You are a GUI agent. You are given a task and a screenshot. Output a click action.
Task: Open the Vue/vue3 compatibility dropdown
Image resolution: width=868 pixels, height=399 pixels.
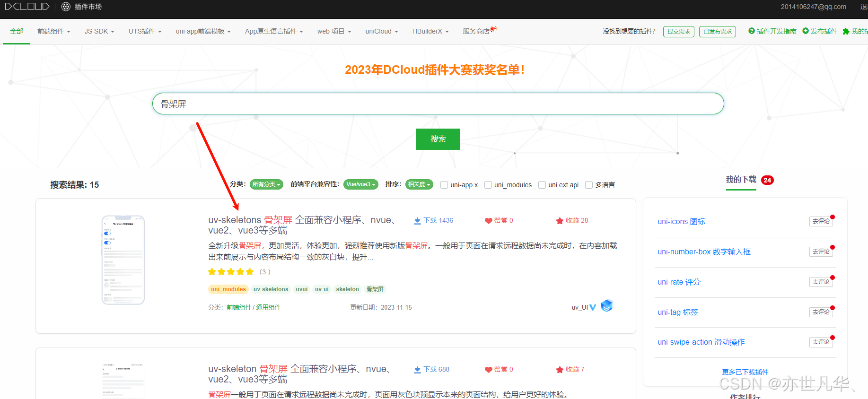[x=361, y=184]
